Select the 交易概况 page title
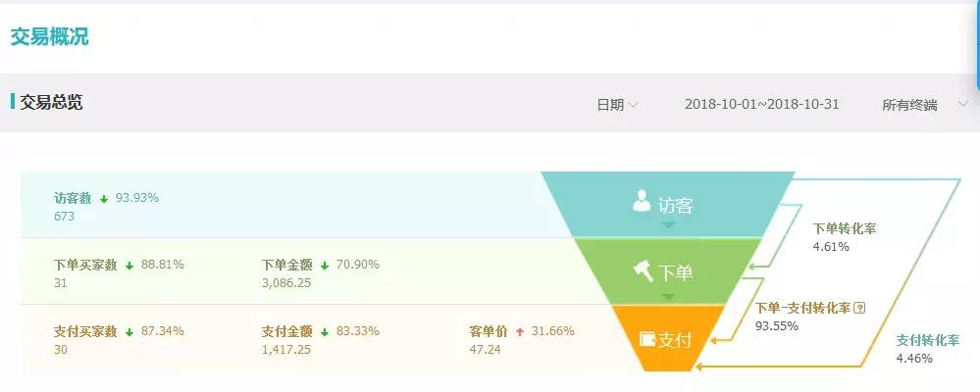This screenshot has height=392, width=980. 49,37
